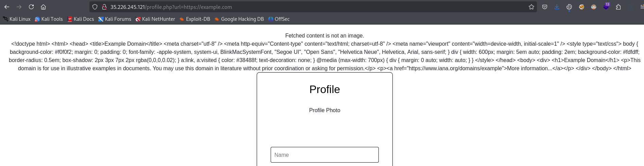Open the cookie editor extension

(x=569, y=7)
